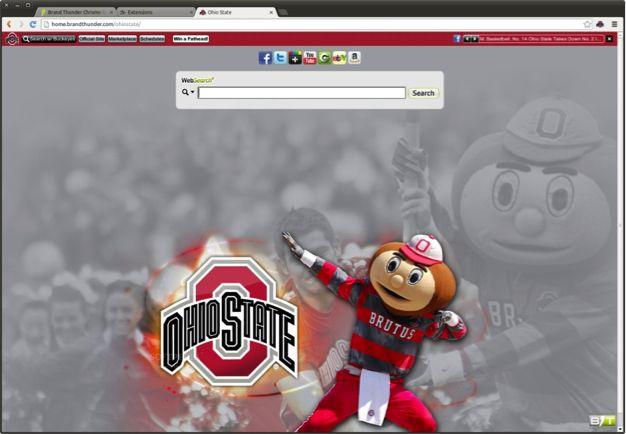Screen dimensions: 626x434
Task: Close the Ohio State tab
Action: (271, 12)
